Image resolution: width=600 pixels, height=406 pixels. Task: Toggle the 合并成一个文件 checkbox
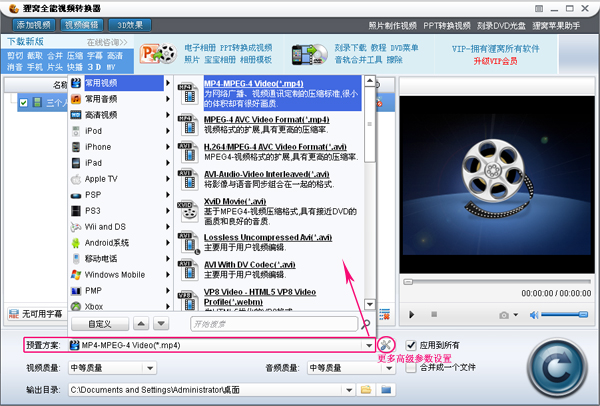pyautogui.click(x=411, y=367)
